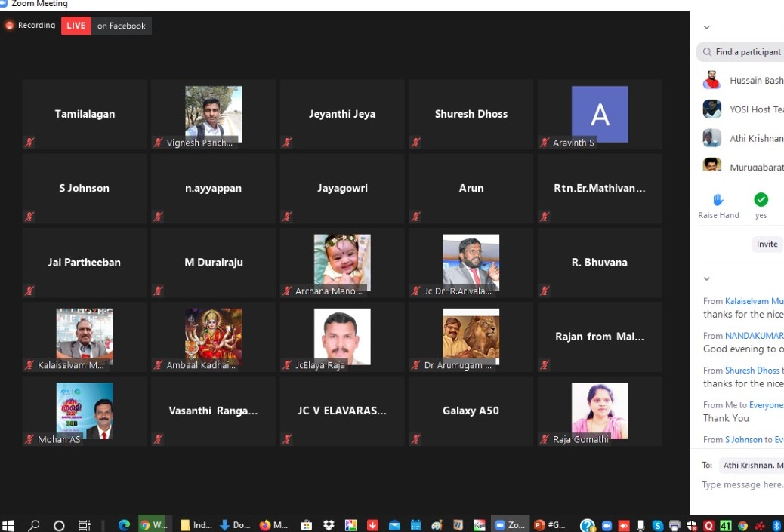Open the PowerPoint taskbar item
The height and width of the screenshot is (532, 784).
tap(549, 525)
